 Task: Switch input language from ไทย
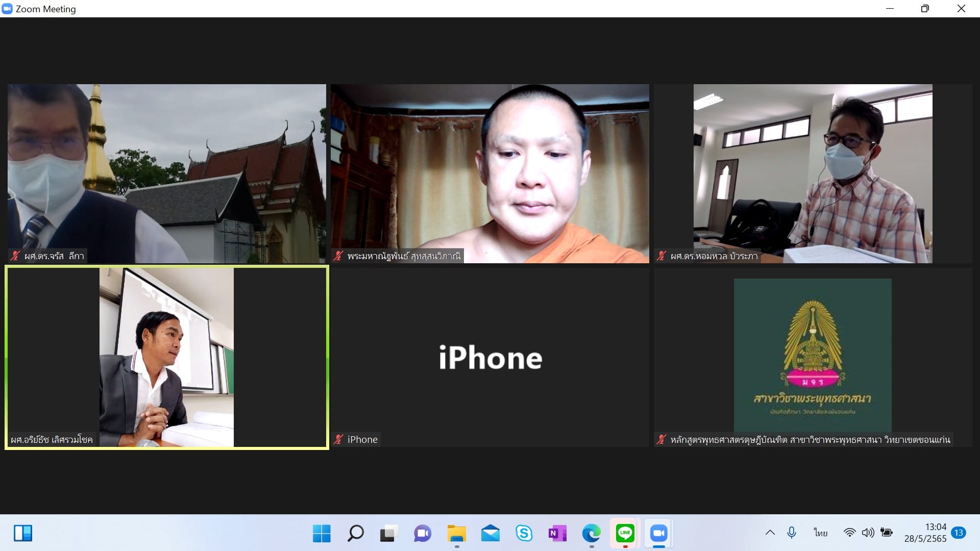click(820, 533)
